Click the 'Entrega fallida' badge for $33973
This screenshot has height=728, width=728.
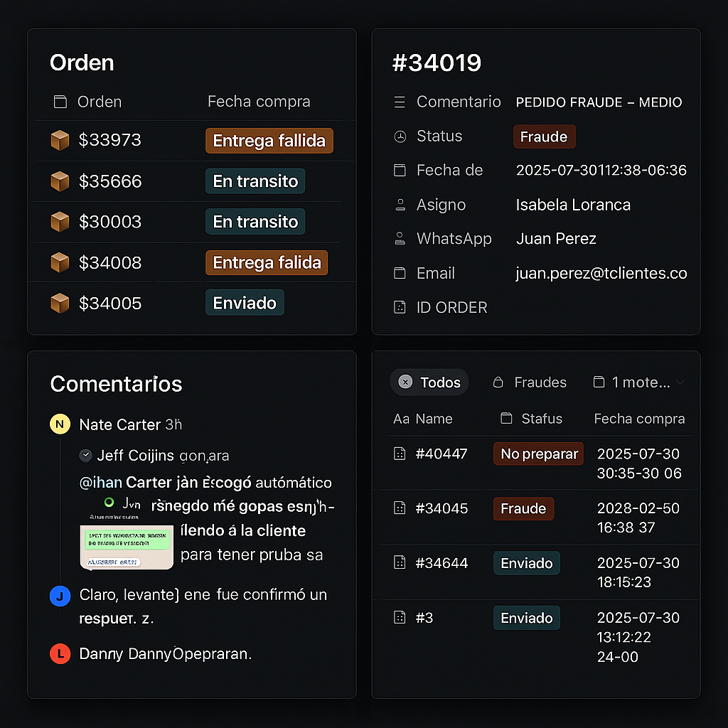[269, 141]
